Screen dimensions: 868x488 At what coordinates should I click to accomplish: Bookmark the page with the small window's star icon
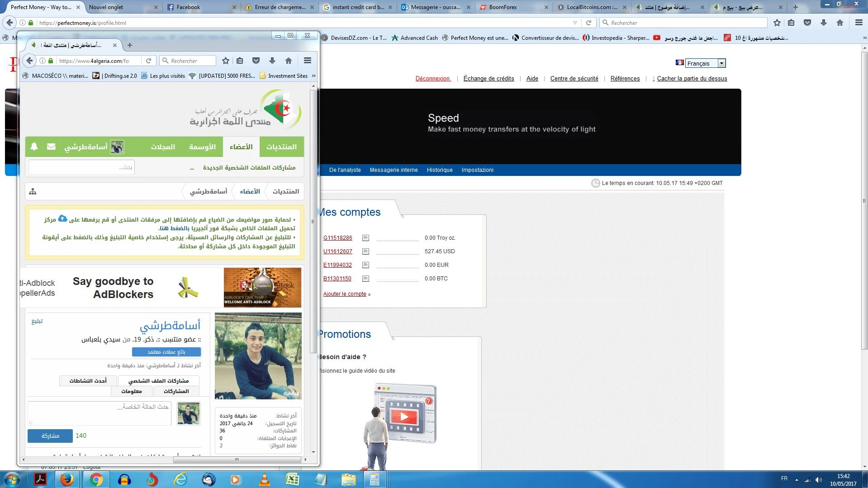point(226,61)
